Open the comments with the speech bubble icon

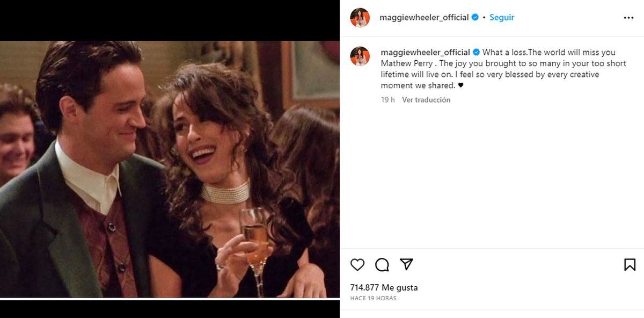pos(381,264)
